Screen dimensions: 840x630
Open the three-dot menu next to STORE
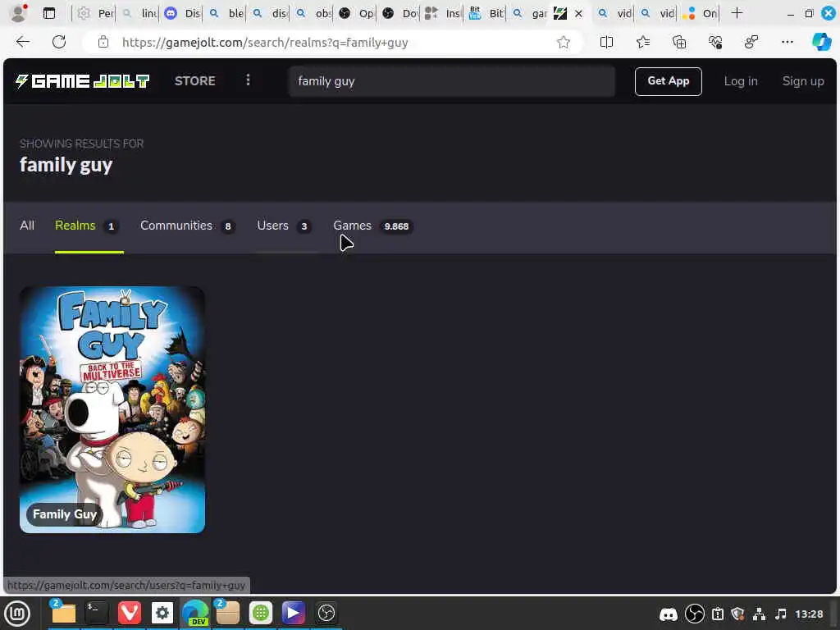(248, 80)
